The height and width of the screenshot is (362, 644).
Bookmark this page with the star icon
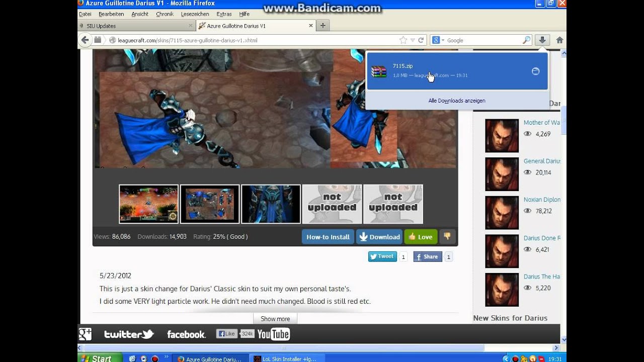point(403,40)
